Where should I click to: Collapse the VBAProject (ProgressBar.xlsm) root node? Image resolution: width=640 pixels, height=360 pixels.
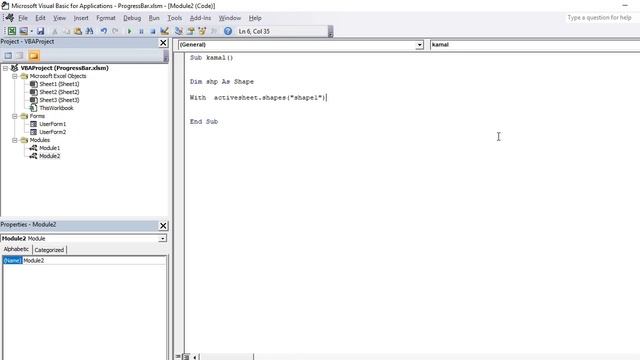tap(5, 68)
